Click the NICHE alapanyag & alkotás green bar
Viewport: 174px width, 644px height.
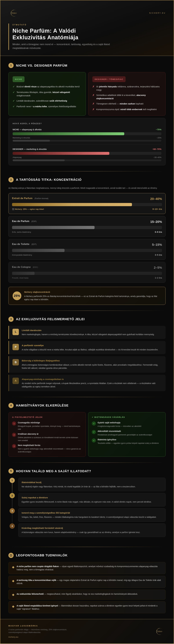[x=68, y=134]
